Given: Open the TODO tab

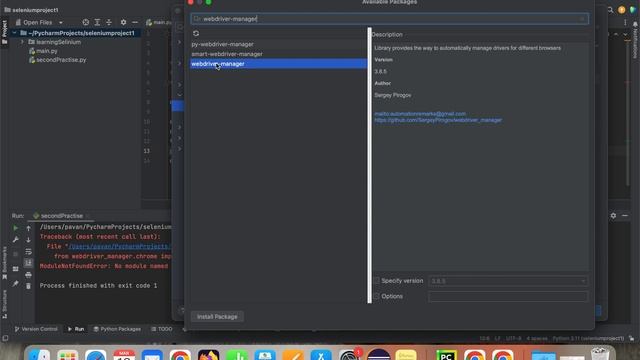Looking at the screenshot, I should pyautogui.click(x=162, y=329).
